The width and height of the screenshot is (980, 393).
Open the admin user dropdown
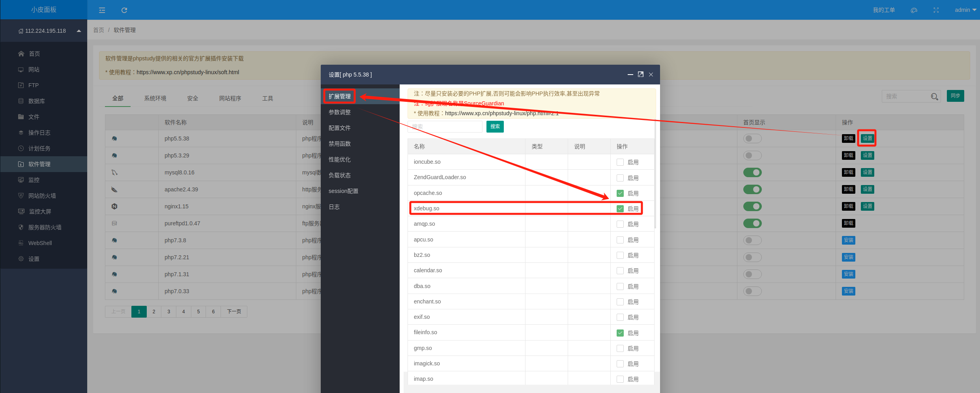coord(965,10)
